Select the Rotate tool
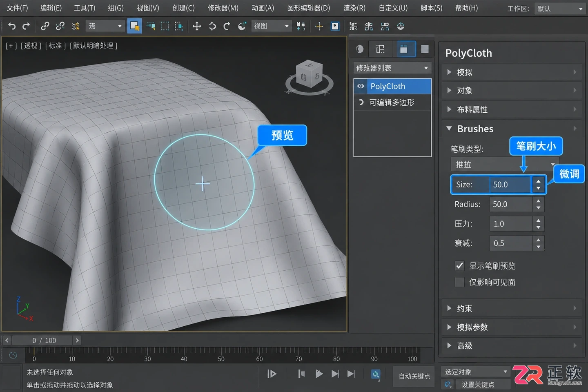588x392 pixels. tap(212, 26)
